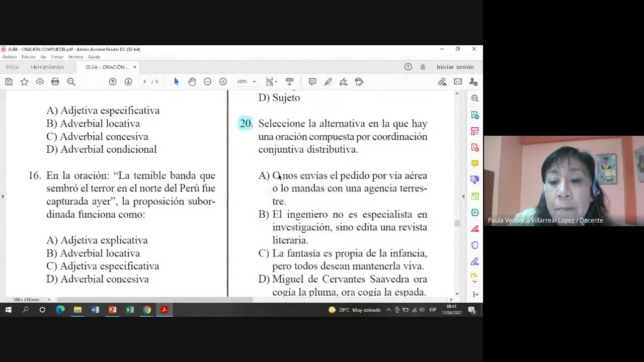Open Microsoft Edge from the taskbar
This screenshot has width=644, height=362.
[x=60, y=310]
